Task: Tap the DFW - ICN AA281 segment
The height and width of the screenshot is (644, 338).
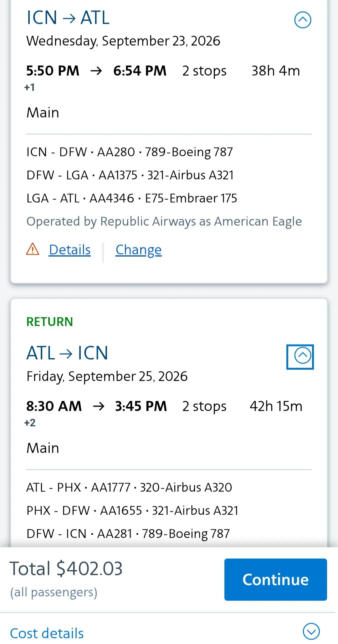Action: click(128, 534)
